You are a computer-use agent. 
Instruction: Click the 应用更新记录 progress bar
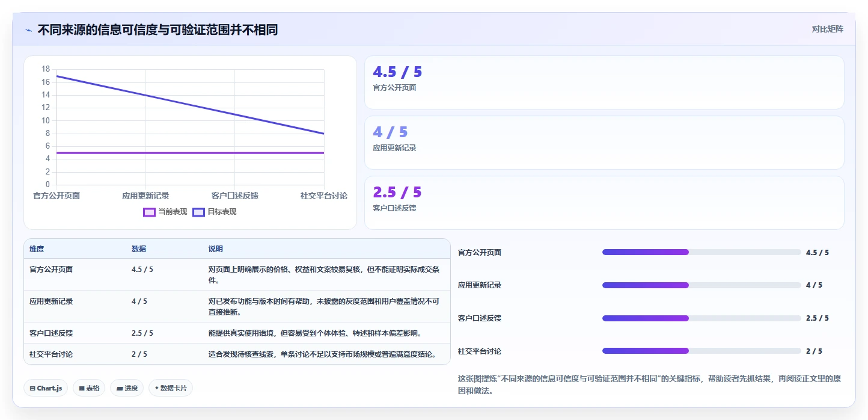tap(701, 285)
